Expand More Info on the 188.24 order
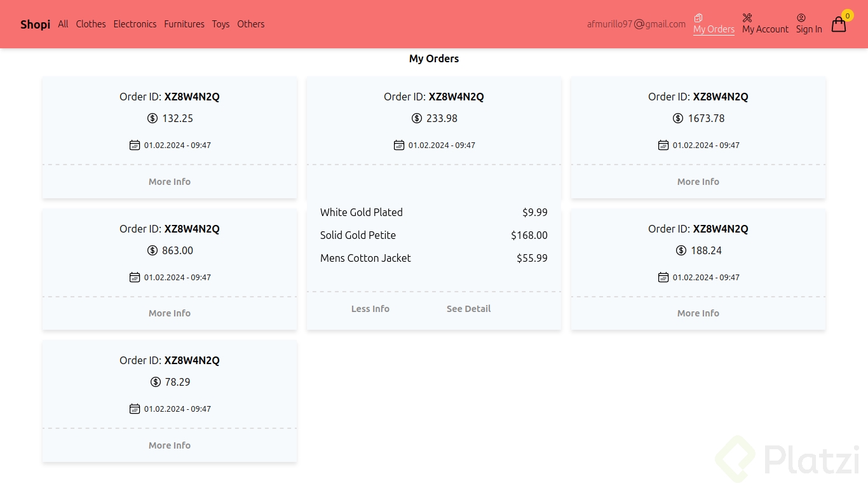868x488 pixels. click(x=698, y=313)
